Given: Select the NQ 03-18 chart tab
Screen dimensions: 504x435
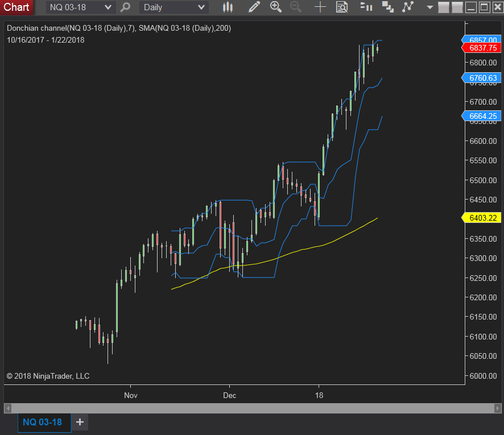Looking at the screenshot, I should coord(44,422).
